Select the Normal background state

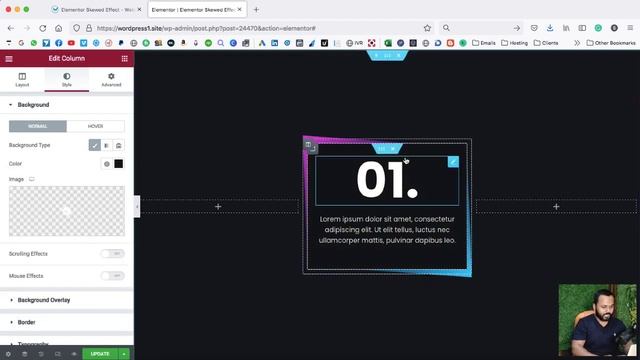click(x=38, y=126)
